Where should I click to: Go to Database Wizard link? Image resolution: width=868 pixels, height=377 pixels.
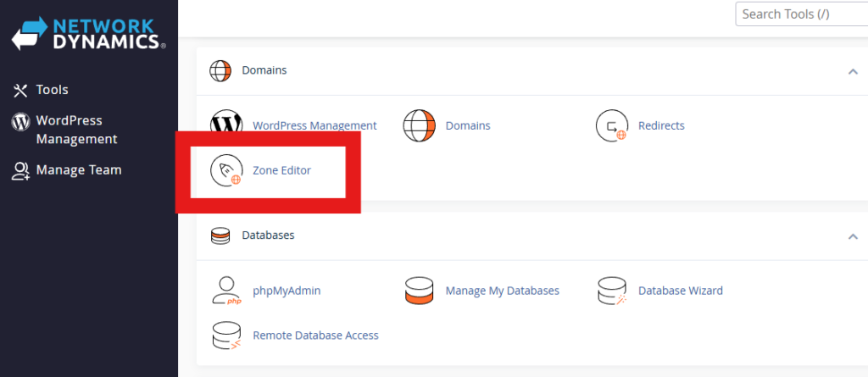[x=680, y=291]
